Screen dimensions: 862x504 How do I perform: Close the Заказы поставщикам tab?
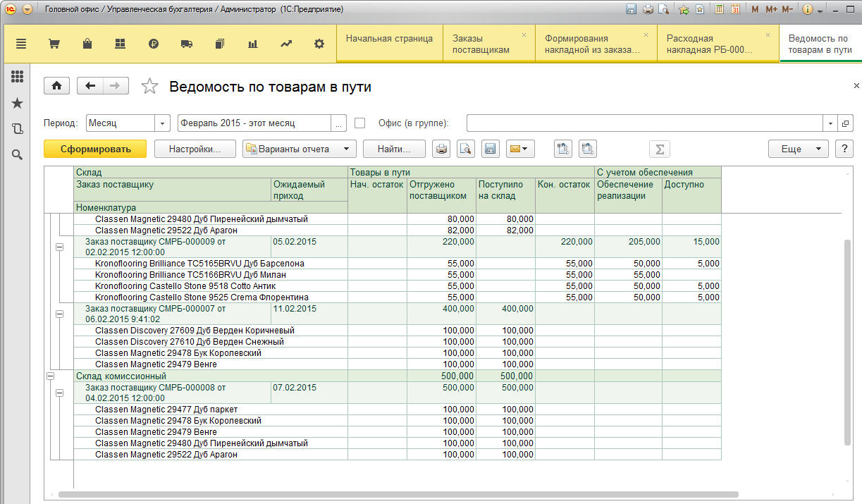[524, 35]
